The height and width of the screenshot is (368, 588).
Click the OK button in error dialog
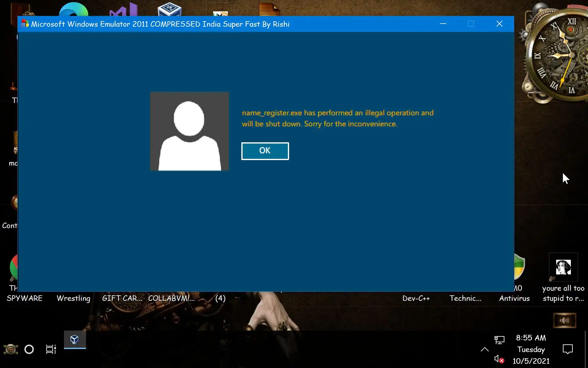pos(265,151)
